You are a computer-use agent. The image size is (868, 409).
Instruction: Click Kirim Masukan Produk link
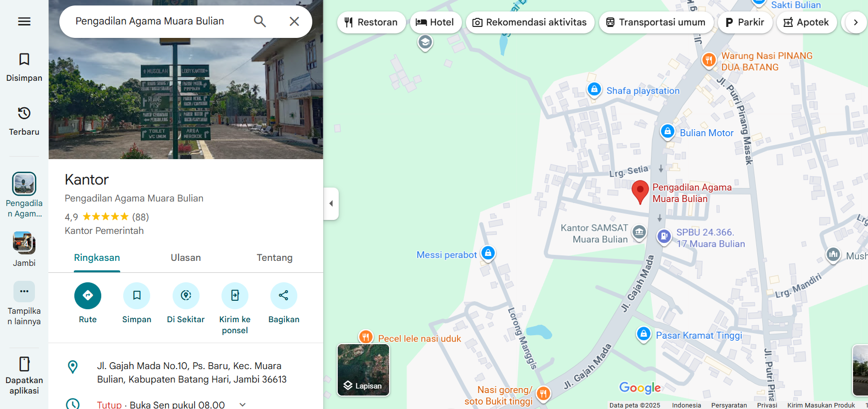[x=821, y=405]
